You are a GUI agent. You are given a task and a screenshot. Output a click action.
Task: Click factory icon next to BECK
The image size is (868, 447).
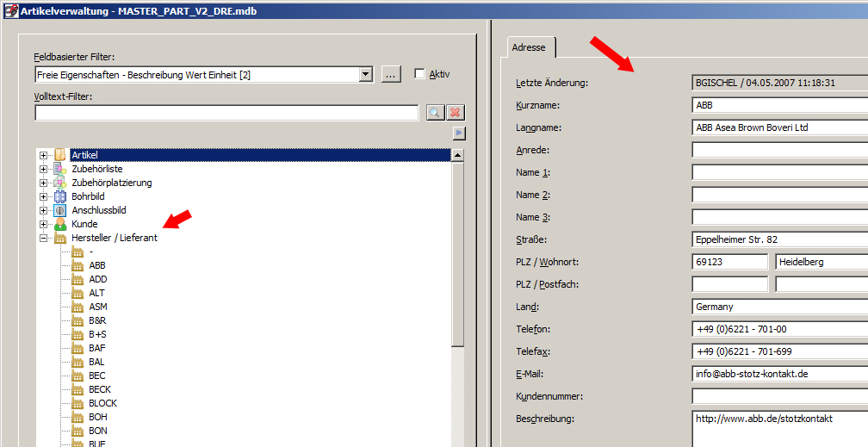coord(77,389)
